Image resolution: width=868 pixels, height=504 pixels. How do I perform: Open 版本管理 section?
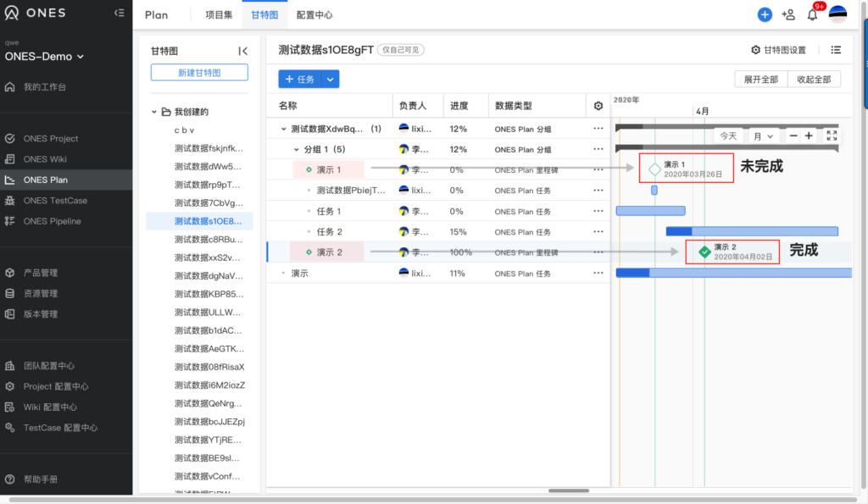point(40,313)
